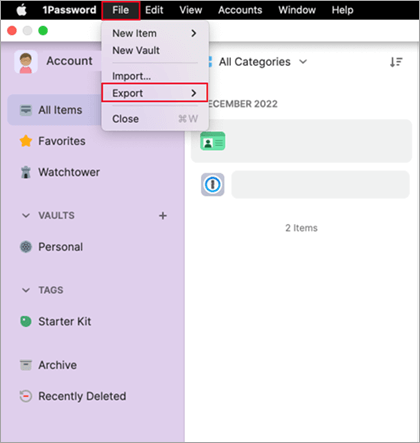Image resolution: width=420 pixels, height=443 pixels.
Task: Show Recently Deleted items
Action: (x=82, y=396)
